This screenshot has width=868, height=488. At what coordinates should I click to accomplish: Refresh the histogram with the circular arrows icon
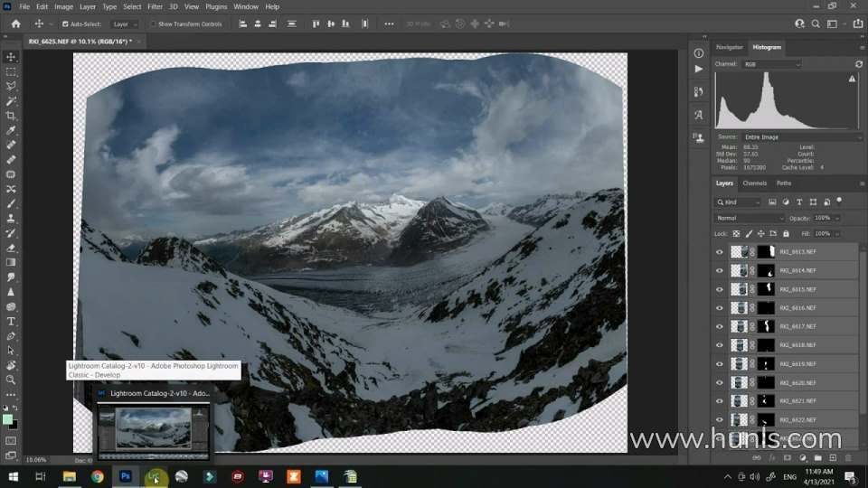point(858,64)
